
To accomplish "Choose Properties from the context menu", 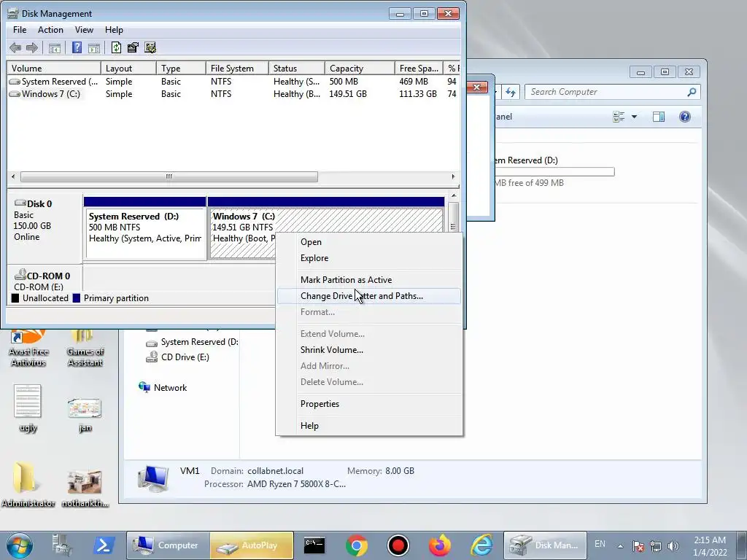I will [x=368, y=404].
